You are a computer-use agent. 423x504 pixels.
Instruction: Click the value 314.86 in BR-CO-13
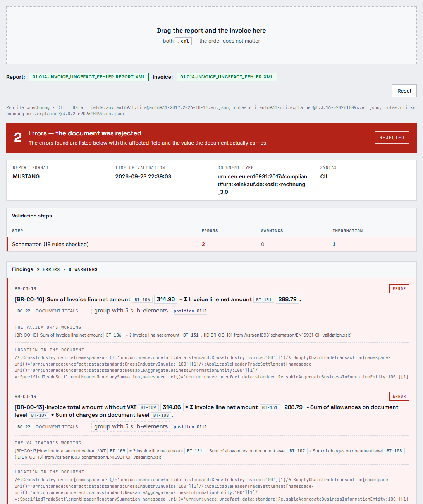pyautogui.click(x=172, y=407)
